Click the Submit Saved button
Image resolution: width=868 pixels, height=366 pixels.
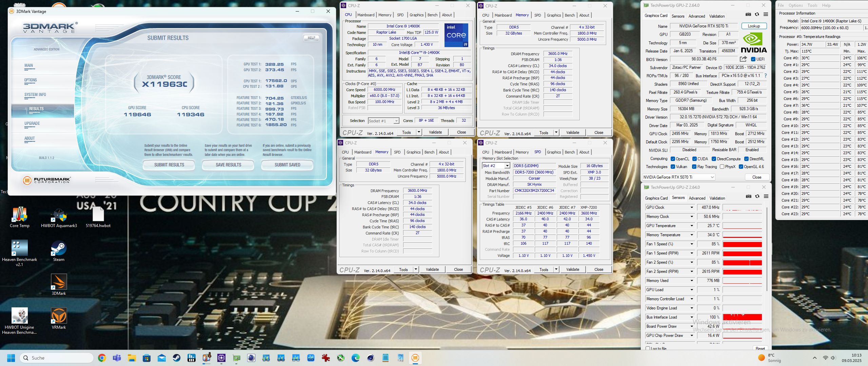tap(288, 165)
